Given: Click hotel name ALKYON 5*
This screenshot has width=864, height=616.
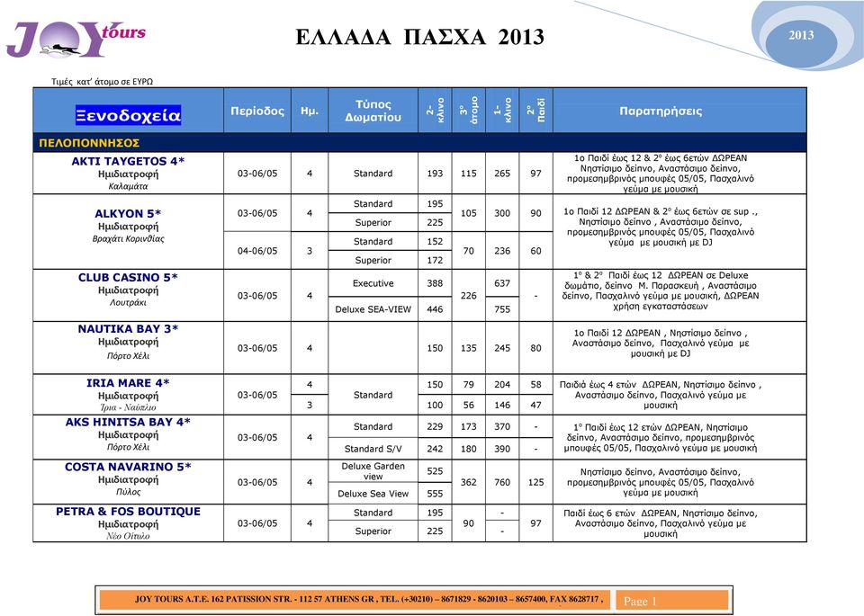Looking at the screenshot, I should [128, 214].
